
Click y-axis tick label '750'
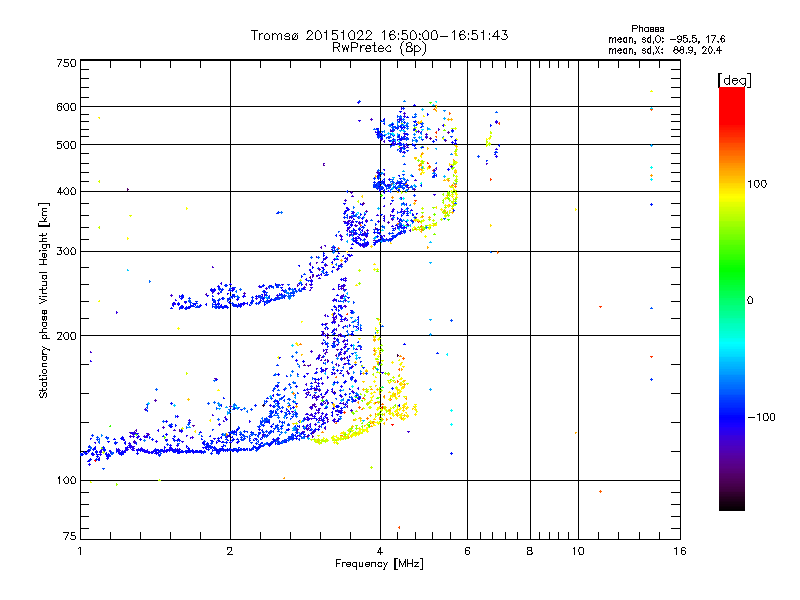(x=66, y=63)
